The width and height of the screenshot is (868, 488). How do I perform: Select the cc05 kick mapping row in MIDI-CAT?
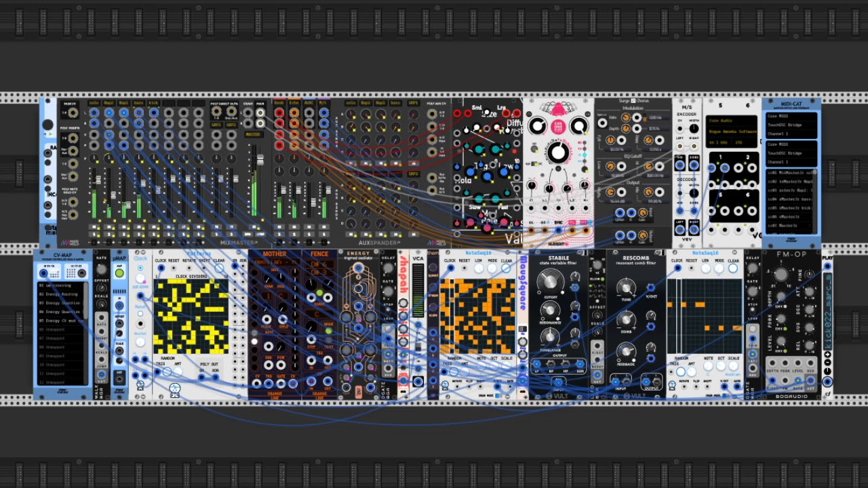789,208
